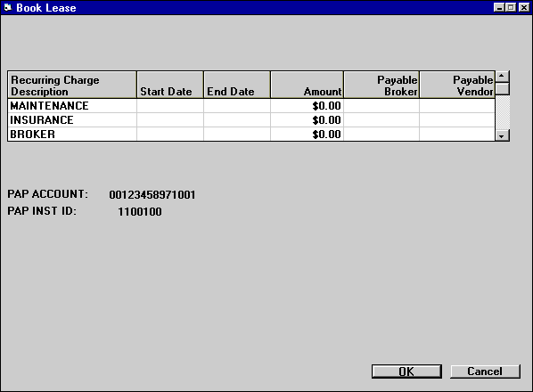This screenshot has width=533, height=392.
Task: Click the scrollbar up arrow
Action: (x=502, y=77)
